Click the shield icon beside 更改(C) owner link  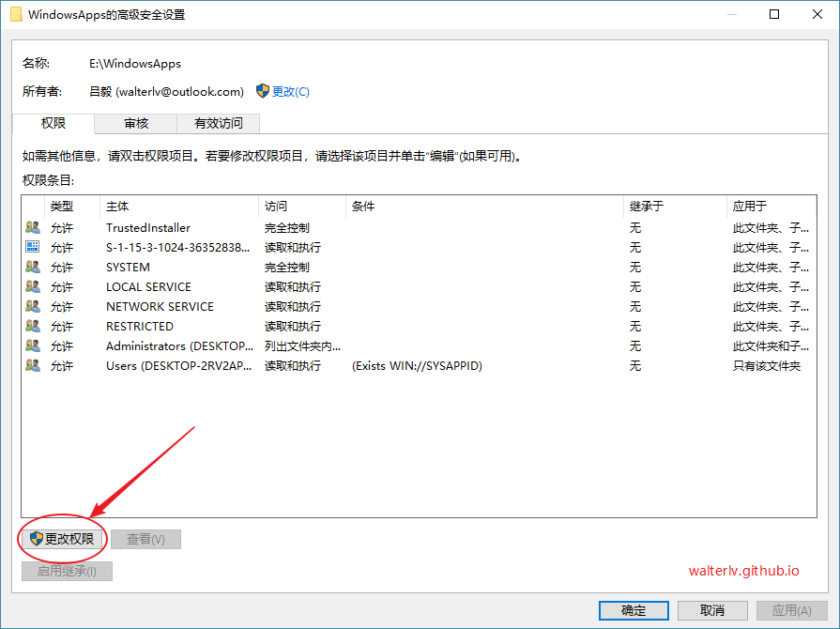coord(263,91)
